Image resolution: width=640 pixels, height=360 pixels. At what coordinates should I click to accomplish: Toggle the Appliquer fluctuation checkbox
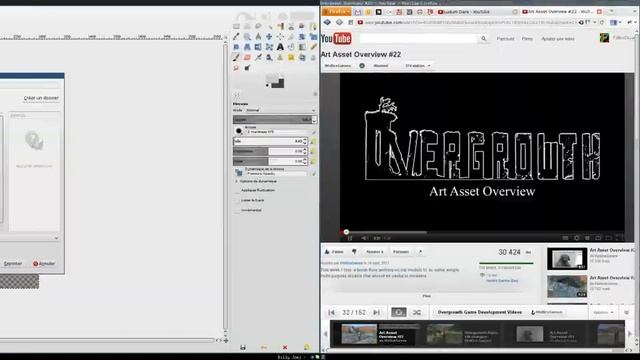[x=237, y=191]
